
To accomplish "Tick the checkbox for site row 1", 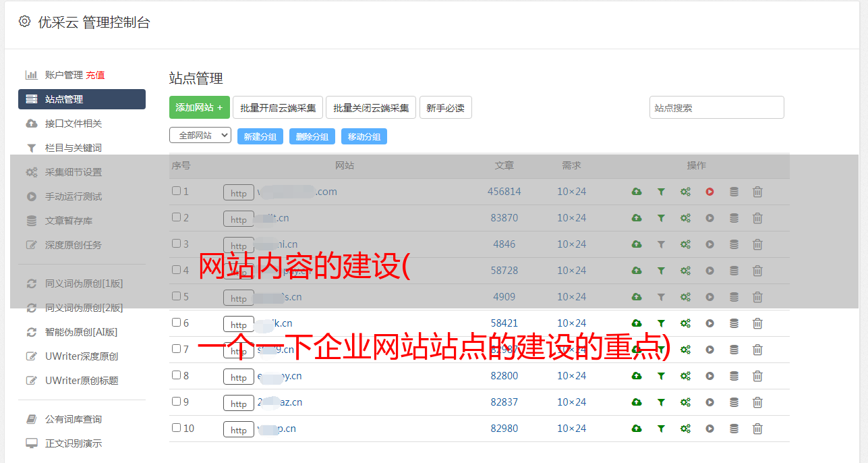I will [x=176, y=191].
